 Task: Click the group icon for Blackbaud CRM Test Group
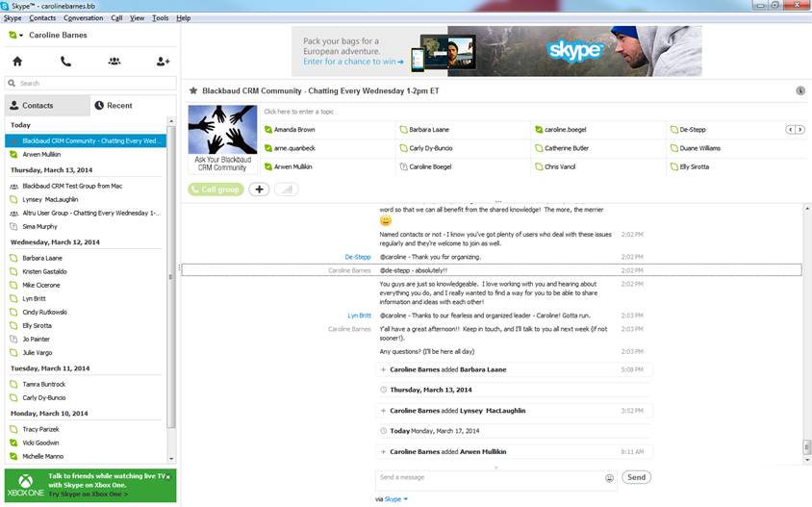click(x=14, y=186)
